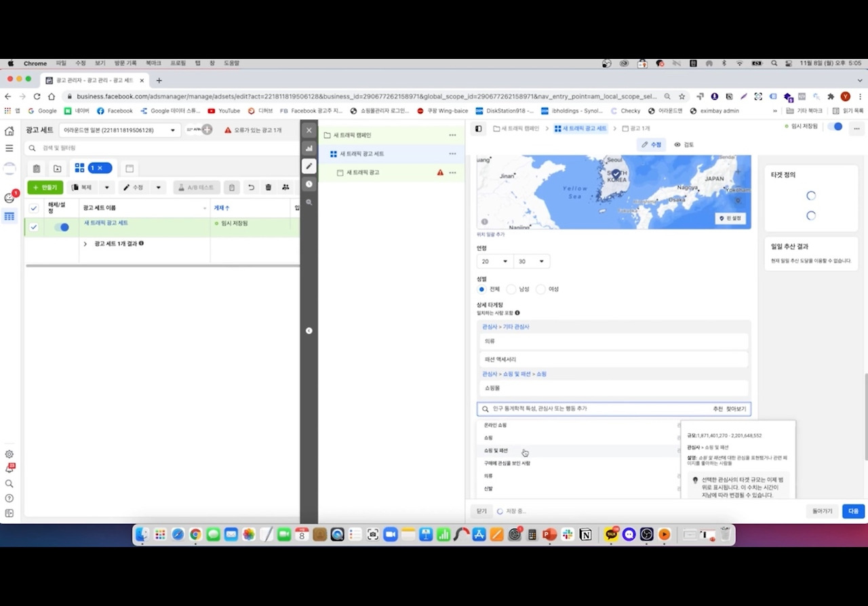Open the hamburger menu in left sidebar
Screen dimensions: 868x606
pos(9,148)
